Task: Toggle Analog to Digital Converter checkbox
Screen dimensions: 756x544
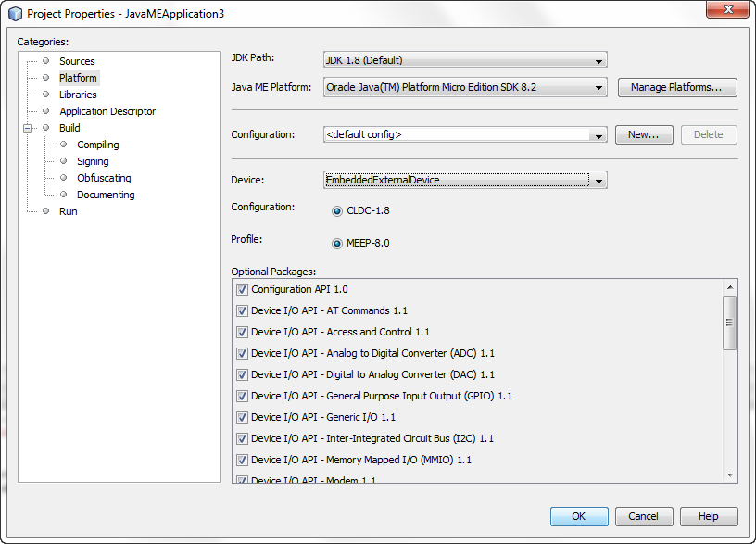Action: tap(242, 353)
